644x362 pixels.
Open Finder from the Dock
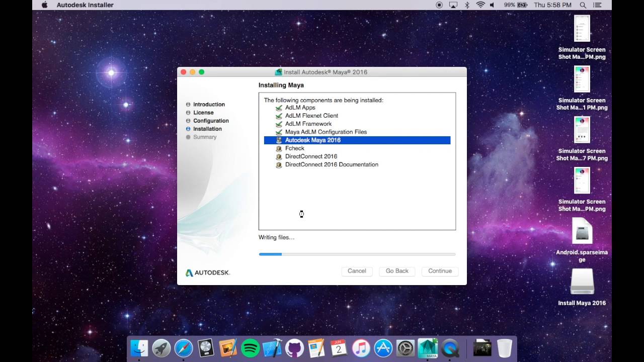tap(139, 348)
